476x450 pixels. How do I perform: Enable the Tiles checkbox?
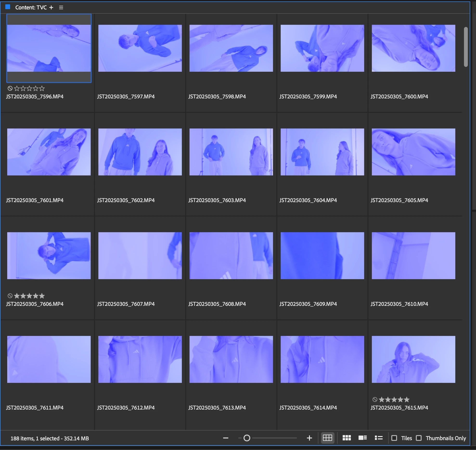point(394,438)
